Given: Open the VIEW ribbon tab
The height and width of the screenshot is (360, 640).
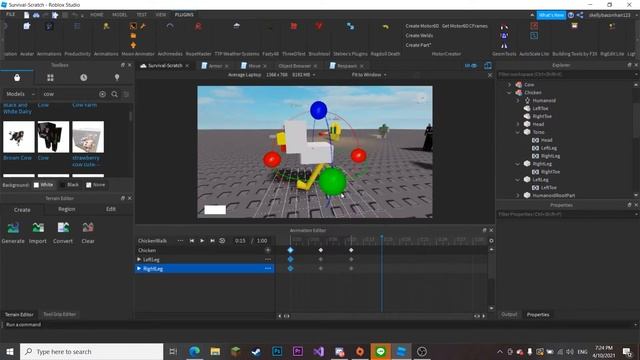Looking at the screenshot, I should point(161,15).
